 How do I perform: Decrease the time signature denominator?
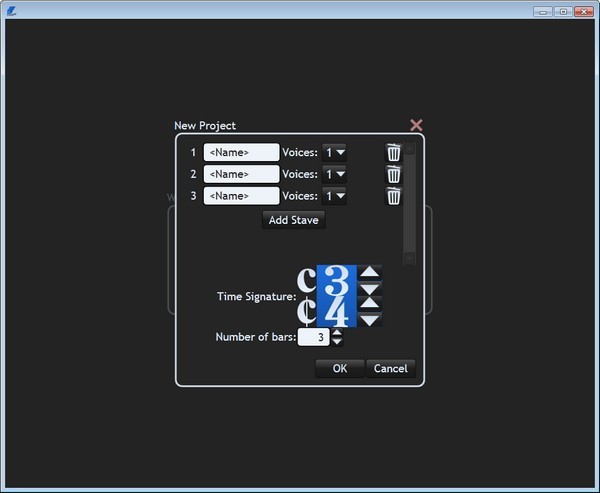click(370, 319)
